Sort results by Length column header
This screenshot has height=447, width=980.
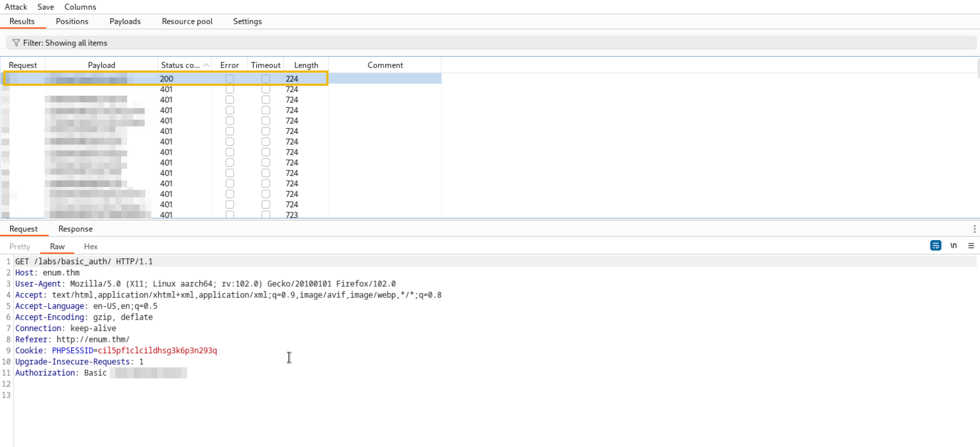(x=306, y=65)
